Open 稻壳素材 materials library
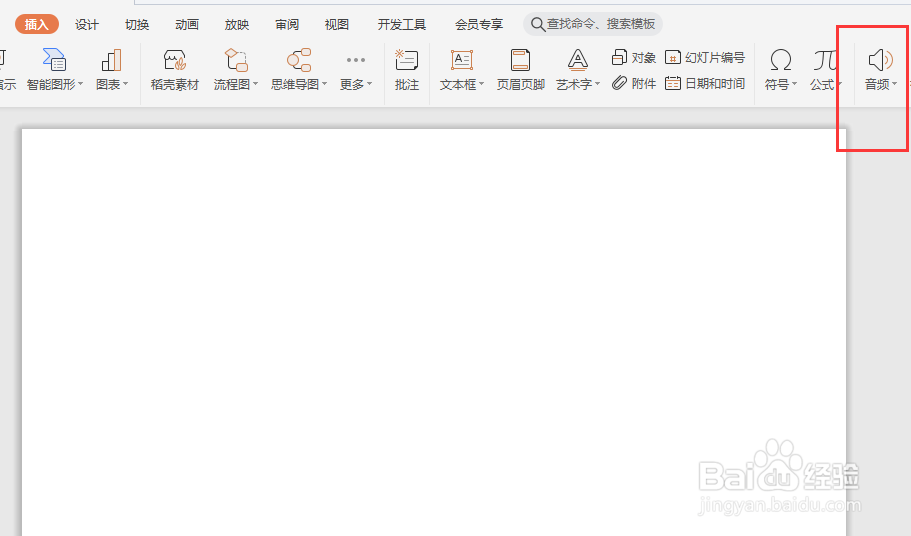Viewport: 911px width, 536px height. [175, 70]
